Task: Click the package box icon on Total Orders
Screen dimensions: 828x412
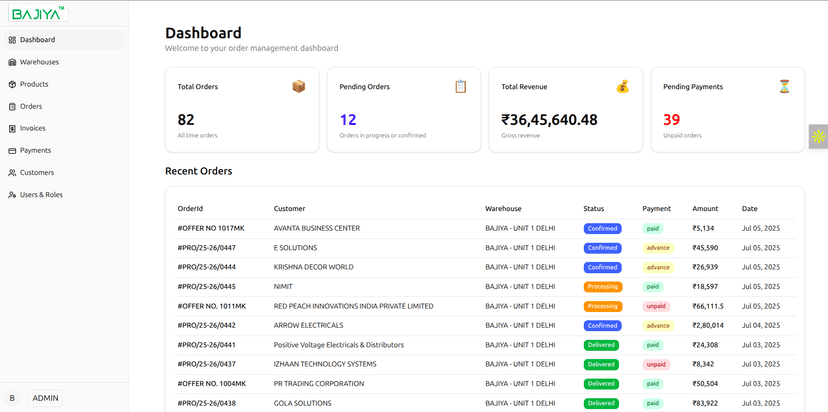Action: [x=299, y=86]
